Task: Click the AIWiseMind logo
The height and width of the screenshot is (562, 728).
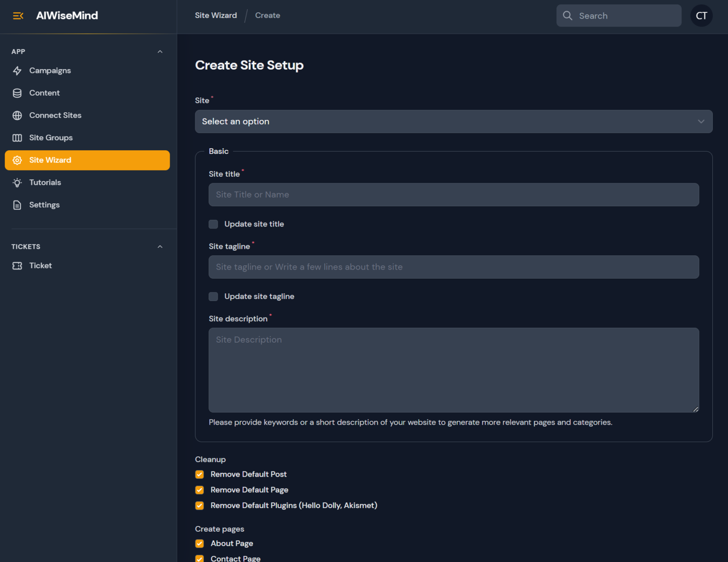Action: (x=67, y=15)
